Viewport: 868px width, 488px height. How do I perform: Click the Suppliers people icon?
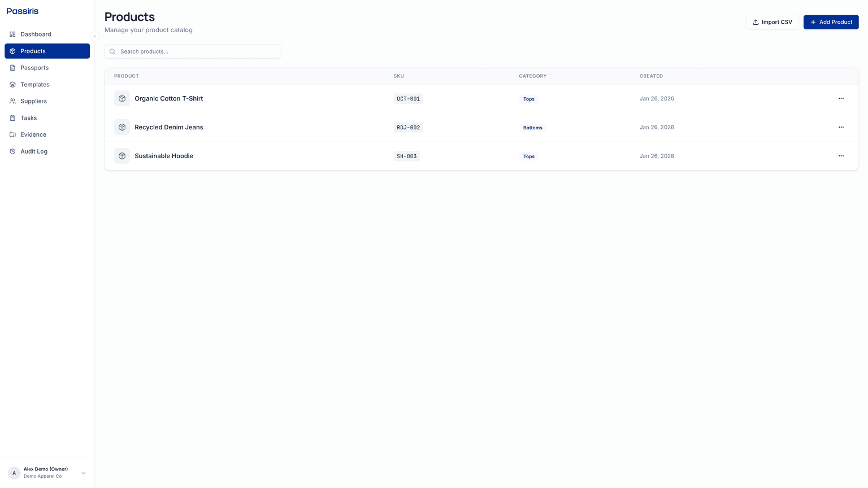12,101
